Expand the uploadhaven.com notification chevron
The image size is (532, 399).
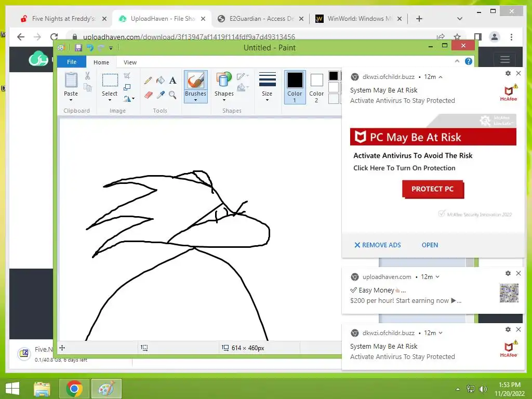437,277
